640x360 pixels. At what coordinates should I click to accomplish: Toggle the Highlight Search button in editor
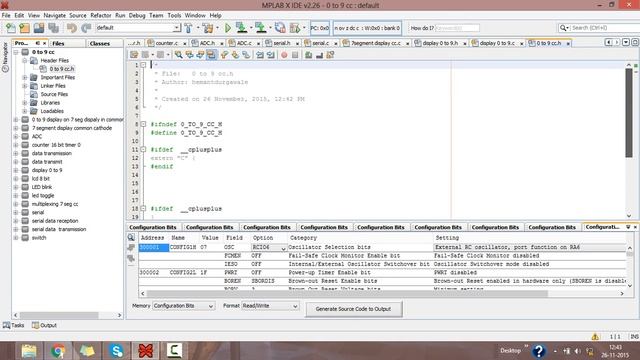pos(211,55)
